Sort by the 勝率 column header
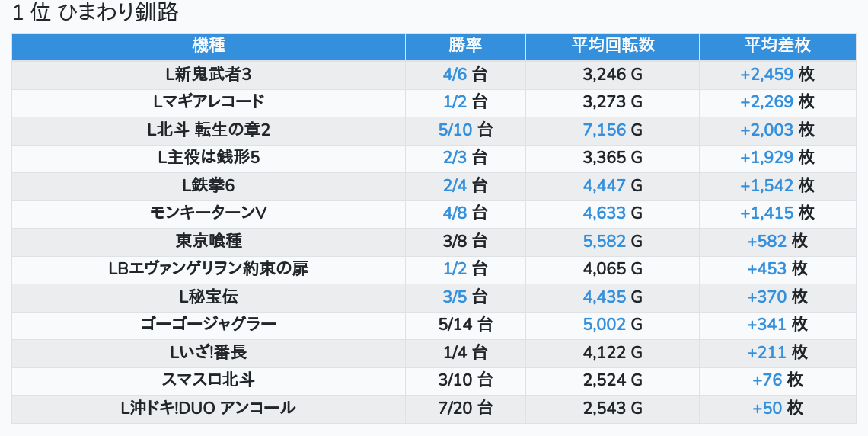This screenshot has height=436, width=868. [465, 46]
